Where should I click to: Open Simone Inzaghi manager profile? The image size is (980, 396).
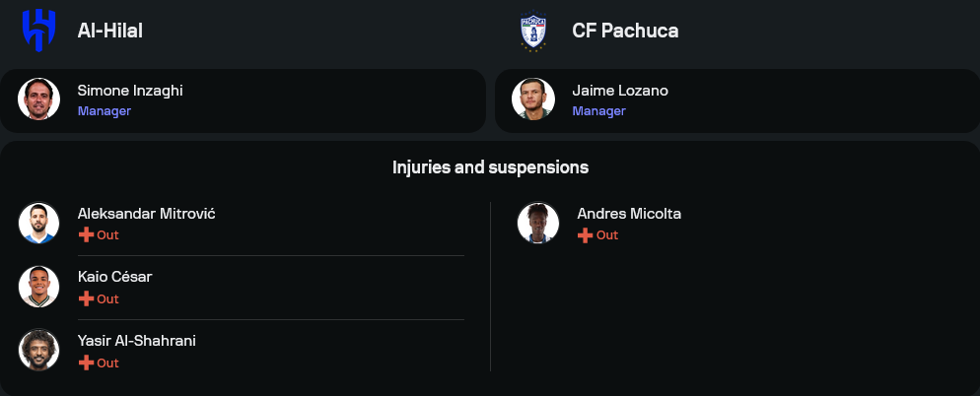point(130,91)
